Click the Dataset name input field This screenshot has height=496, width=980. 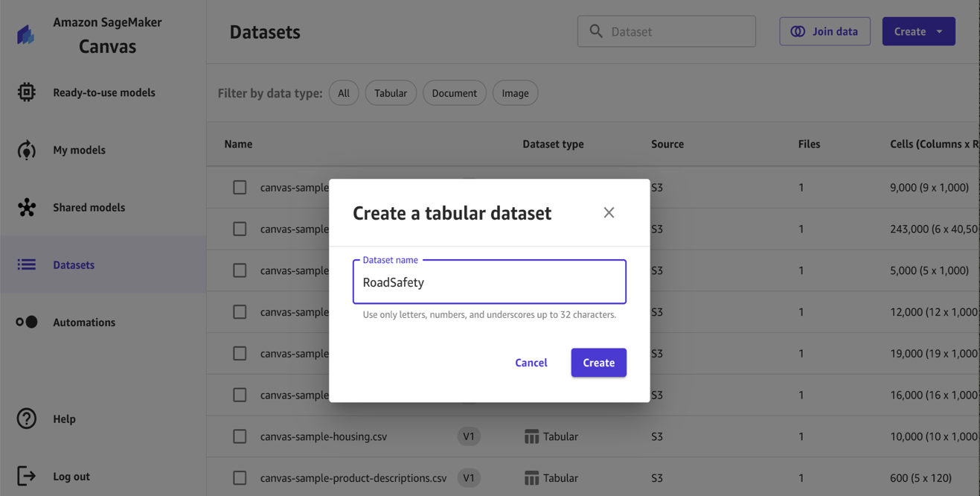tap(490, 282)
